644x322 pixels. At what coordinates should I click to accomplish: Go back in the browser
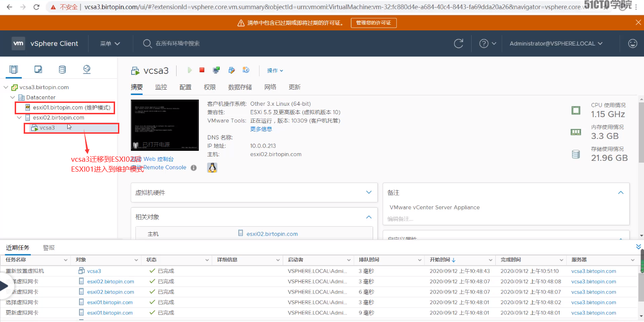9,7
